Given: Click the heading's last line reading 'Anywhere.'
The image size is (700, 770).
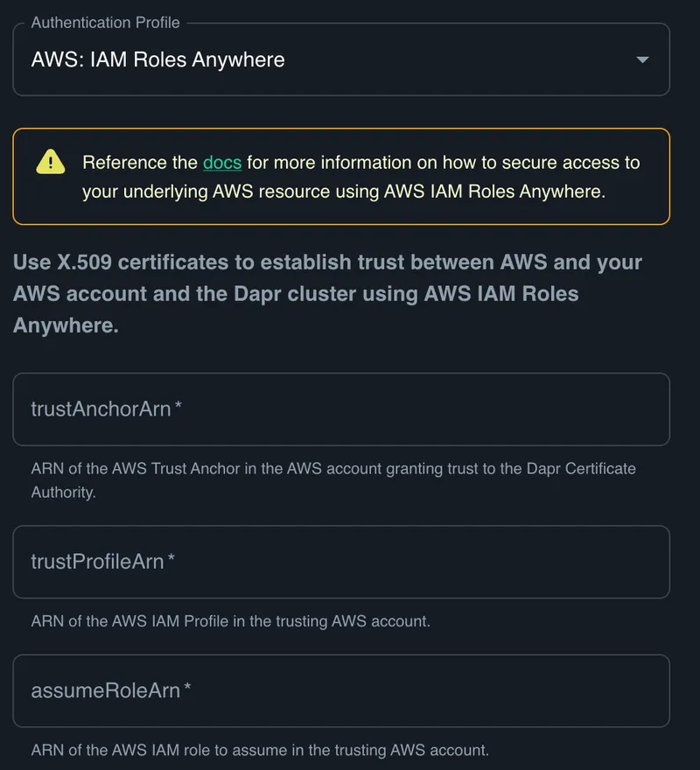Looking at the screenshot, I should (x=66, y=325).
